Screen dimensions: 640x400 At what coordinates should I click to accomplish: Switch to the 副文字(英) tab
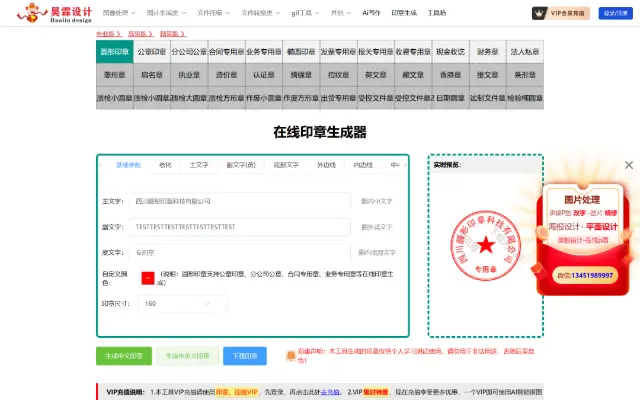[x=241, y=165]
